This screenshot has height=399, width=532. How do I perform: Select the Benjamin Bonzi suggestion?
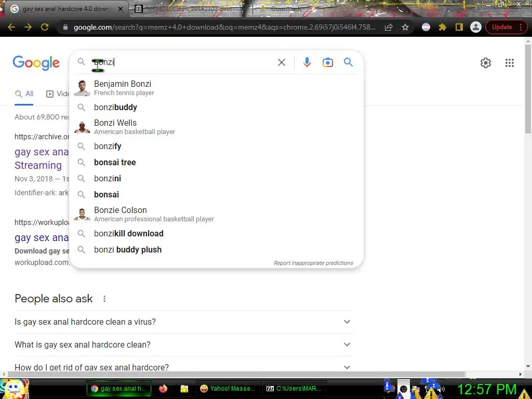tap(216, 88)
